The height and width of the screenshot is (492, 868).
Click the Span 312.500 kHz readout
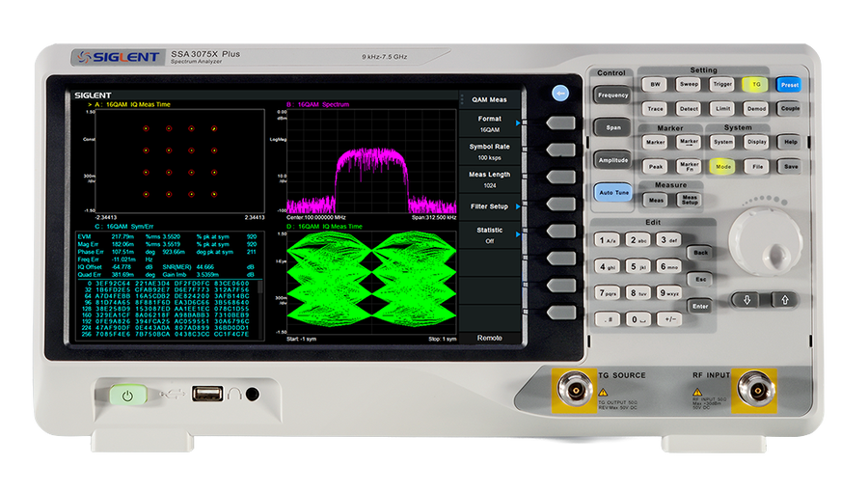(x=434, y=217)
